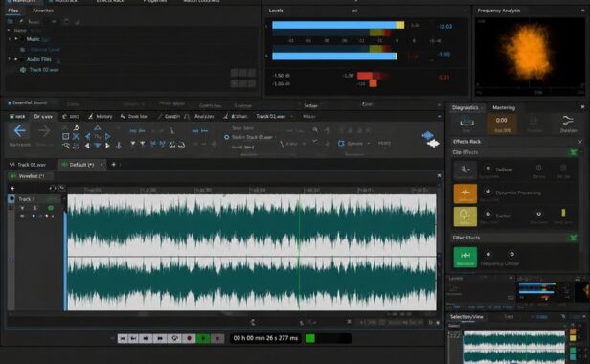Select the Default (*) document tab
This screenshot has width=590, height=364.
(x=81, y=165)
